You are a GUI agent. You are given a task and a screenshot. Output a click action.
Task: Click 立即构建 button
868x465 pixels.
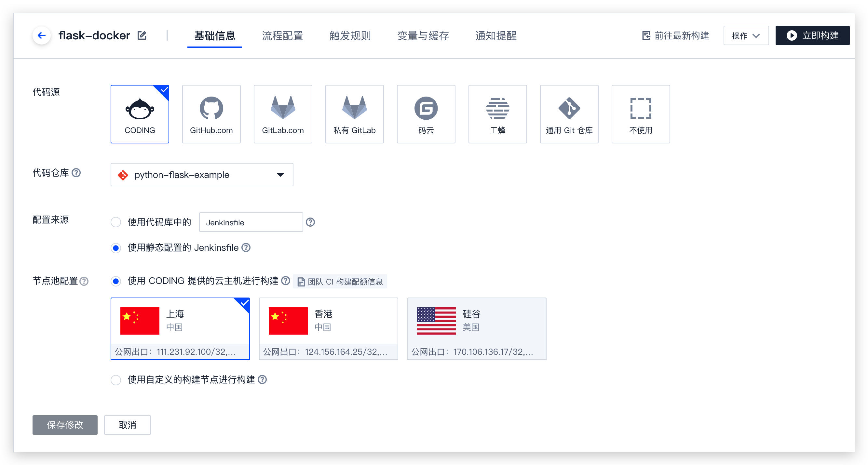tap(812, 35)
